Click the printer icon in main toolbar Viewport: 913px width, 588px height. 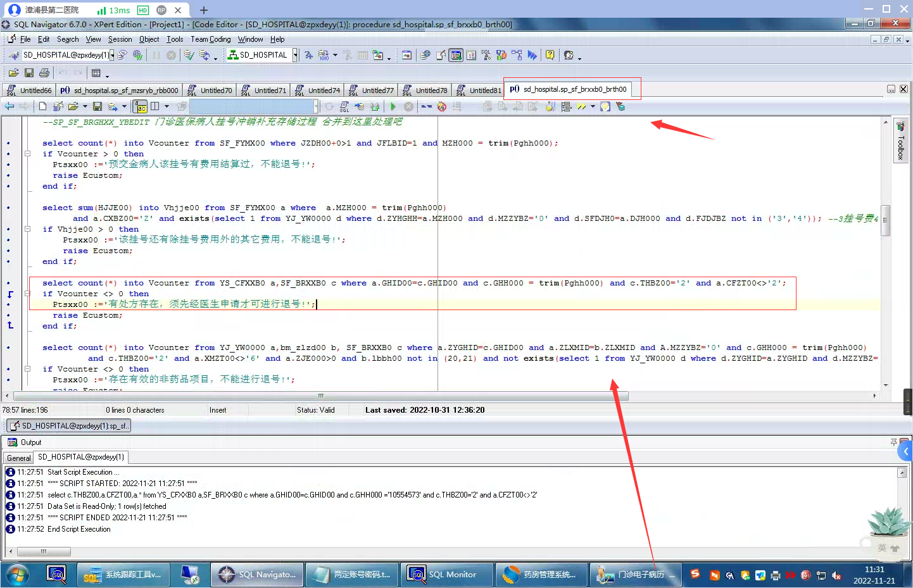point(44,73)
